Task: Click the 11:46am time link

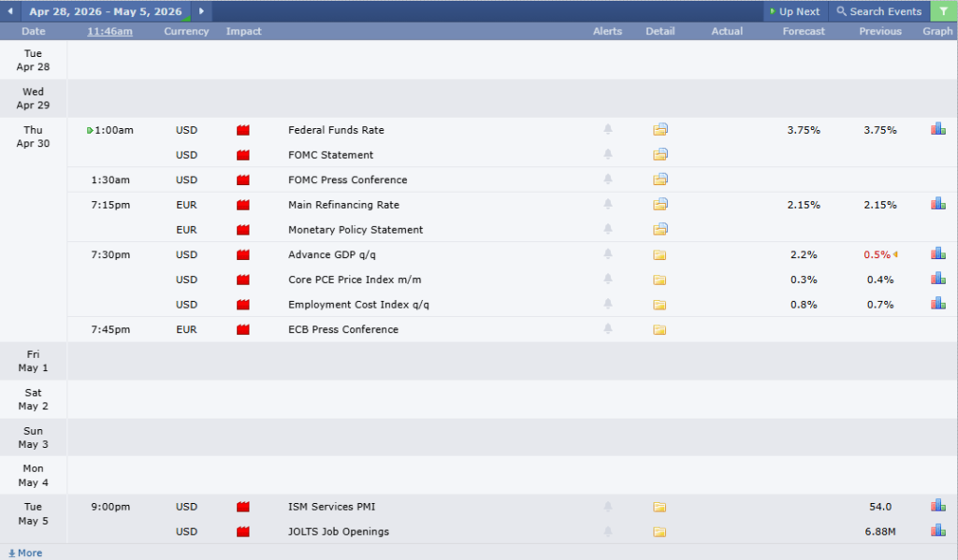Action: point(109,31)
